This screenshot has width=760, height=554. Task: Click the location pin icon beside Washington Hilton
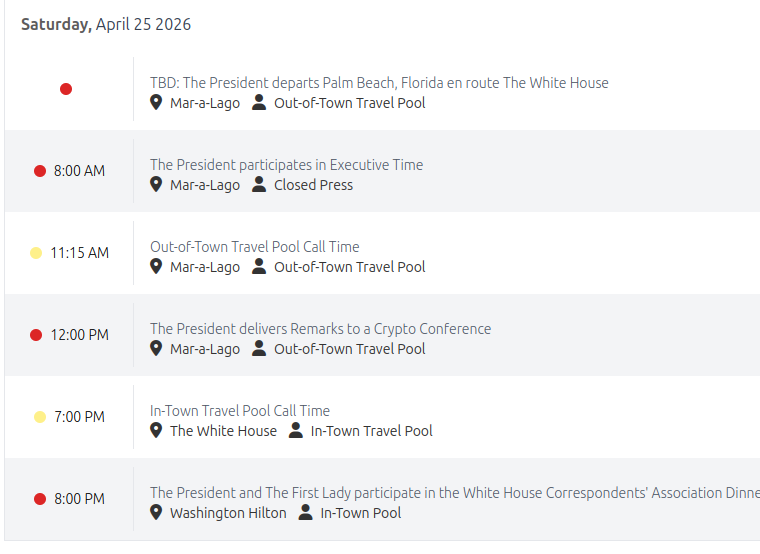coord(156,512)
